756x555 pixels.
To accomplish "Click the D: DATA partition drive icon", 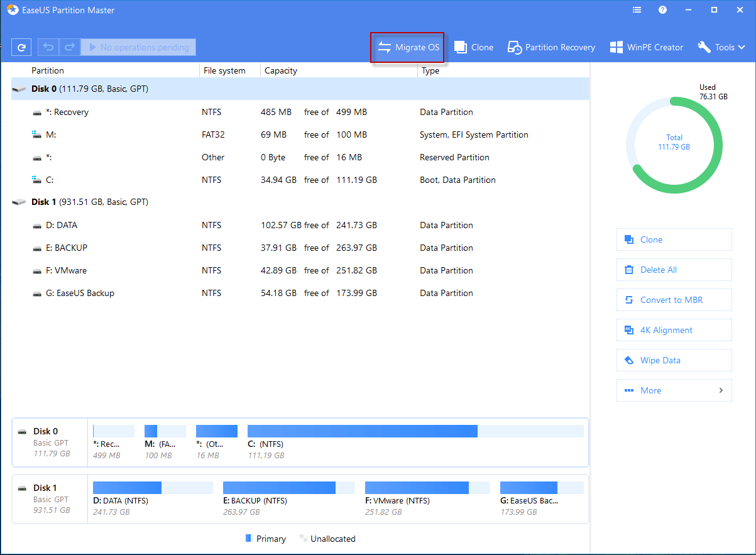I will coord(37,225).
